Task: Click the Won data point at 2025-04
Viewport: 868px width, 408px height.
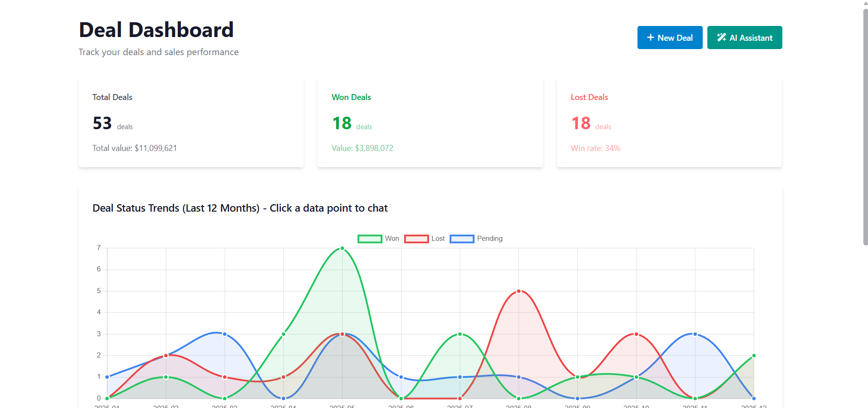Action: (283, 334)
